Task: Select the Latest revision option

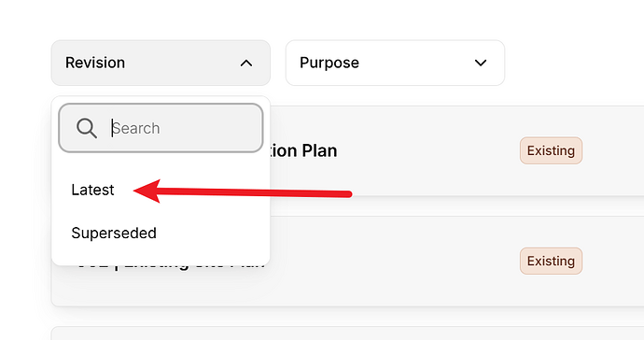Action: (92, 190)
